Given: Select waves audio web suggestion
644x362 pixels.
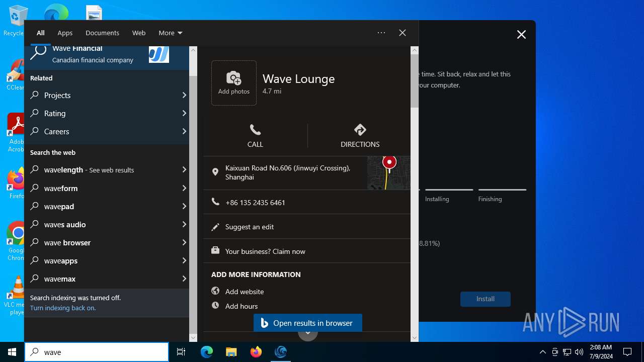Looking at the screenshot, I should (x=107, y=224).
